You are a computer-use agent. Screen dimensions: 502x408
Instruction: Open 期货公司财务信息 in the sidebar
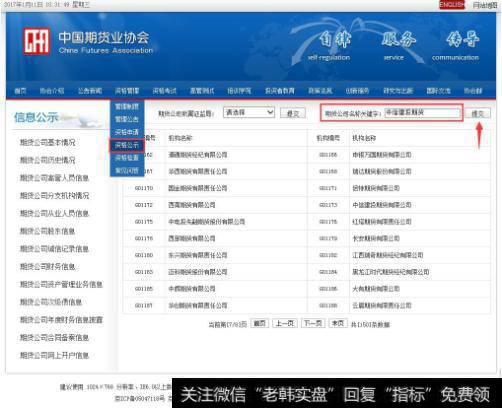pos(47,267)
